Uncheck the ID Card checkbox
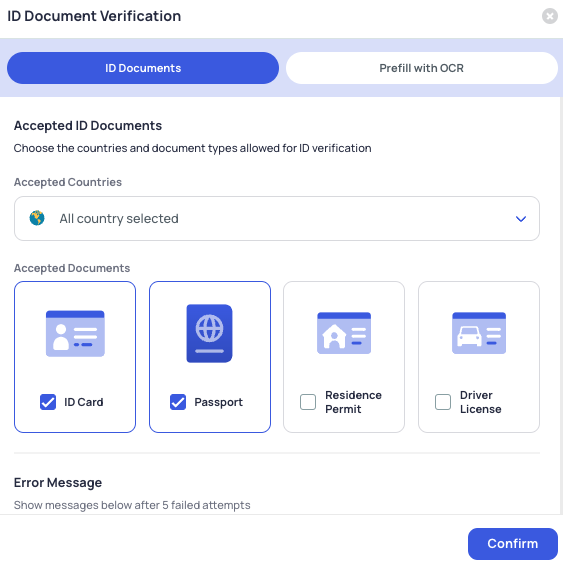 pyautogui.click(x=48, y=402)
